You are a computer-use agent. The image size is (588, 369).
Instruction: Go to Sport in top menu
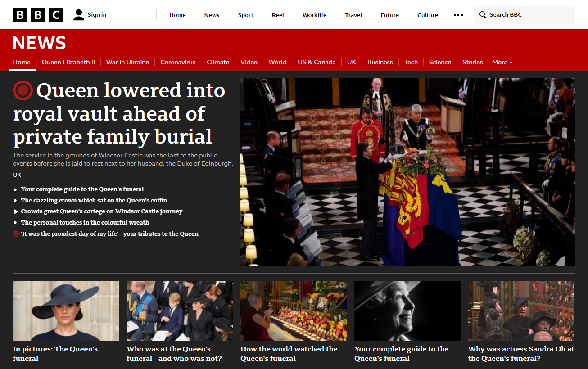coord(245,15)
